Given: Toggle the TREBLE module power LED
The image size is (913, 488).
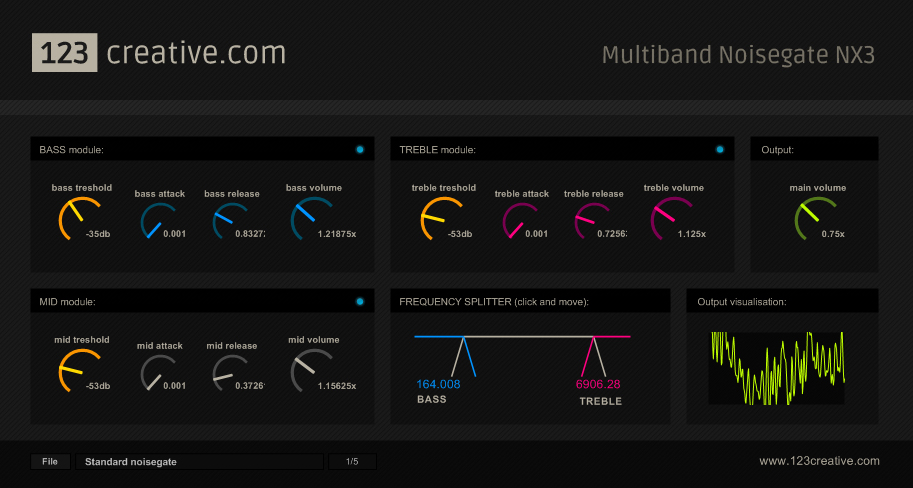Looking at the screenshot, I should (719, 150).
